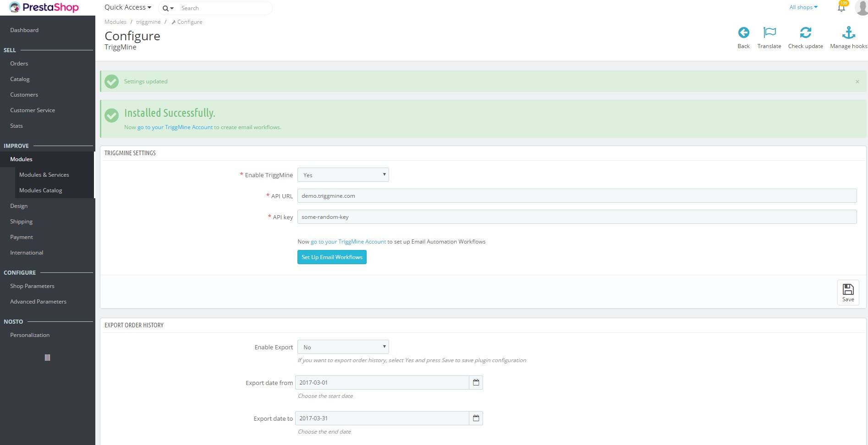
Task: Open Stats menu item
Action: [16, 126]
